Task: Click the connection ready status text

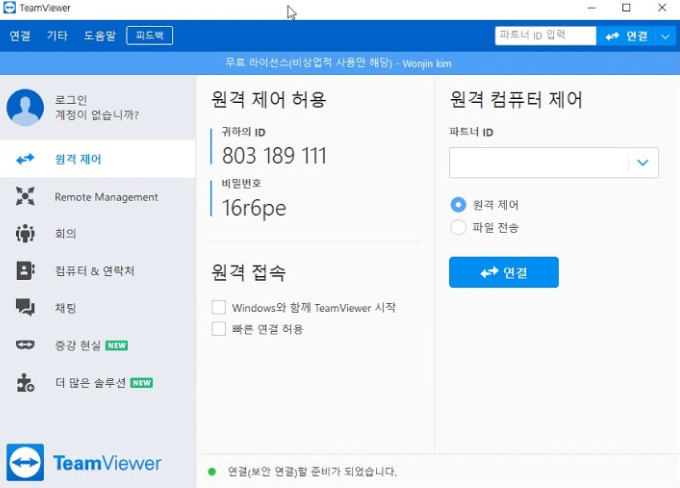Action: [312, 472]
